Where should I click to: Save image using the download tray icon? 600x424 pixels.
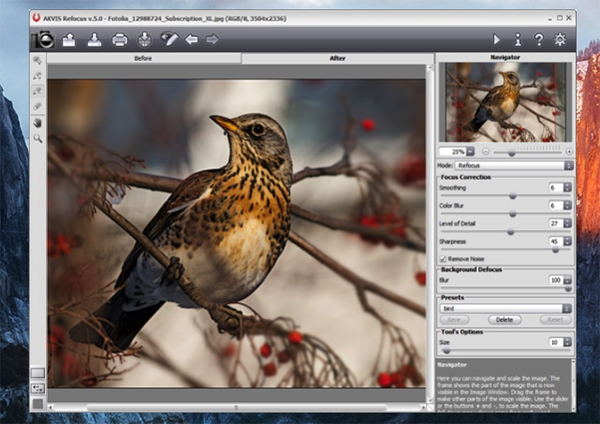click(x=94, y=39)
